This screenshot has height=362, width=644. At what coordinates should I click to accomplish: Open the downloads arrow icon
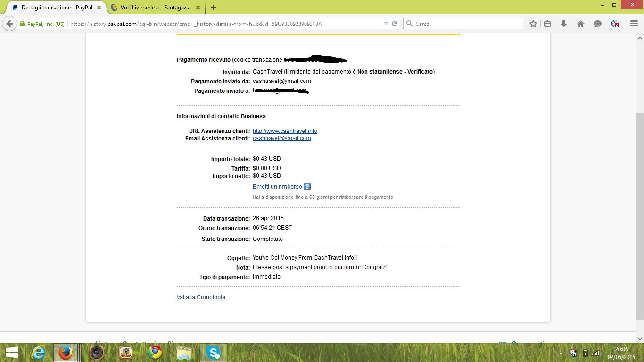(564, 24)
